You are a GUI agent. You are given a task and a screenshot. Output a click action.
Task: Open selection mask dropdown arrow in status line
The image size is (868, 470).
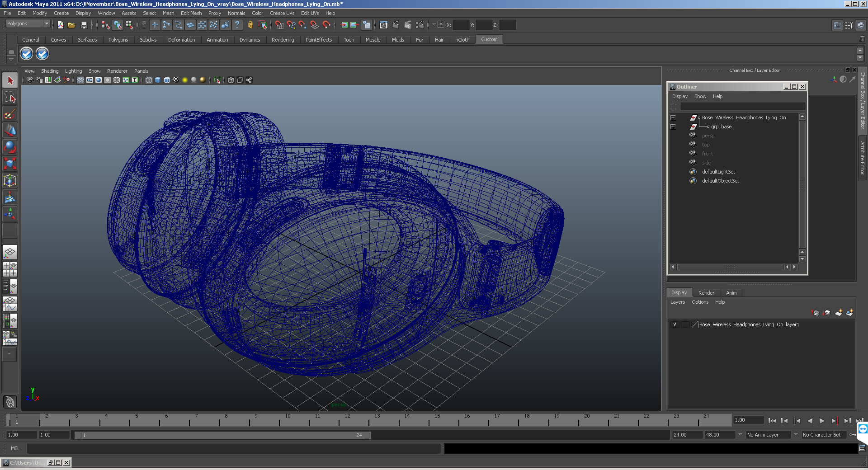(x=144, y=25)
